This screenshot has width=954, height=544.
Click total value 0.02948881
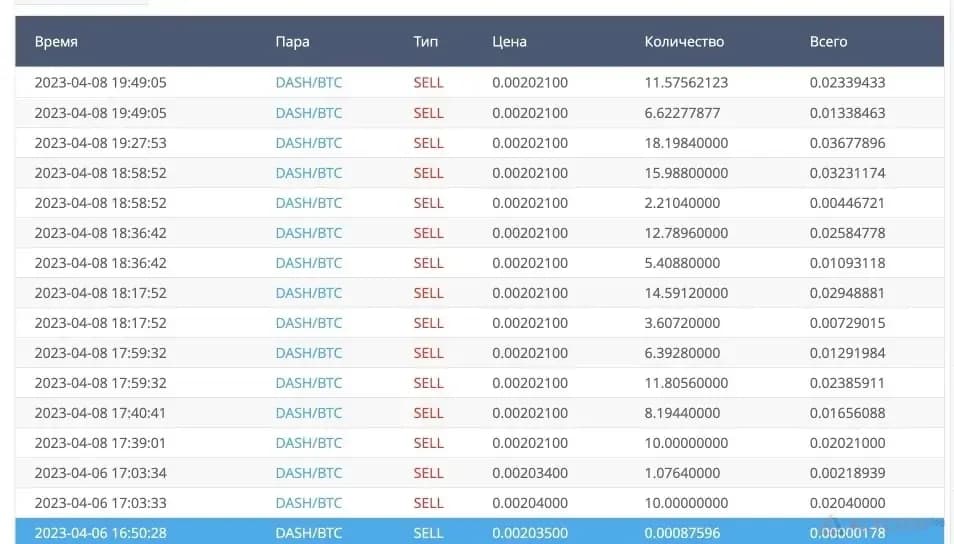coord(847,293)
